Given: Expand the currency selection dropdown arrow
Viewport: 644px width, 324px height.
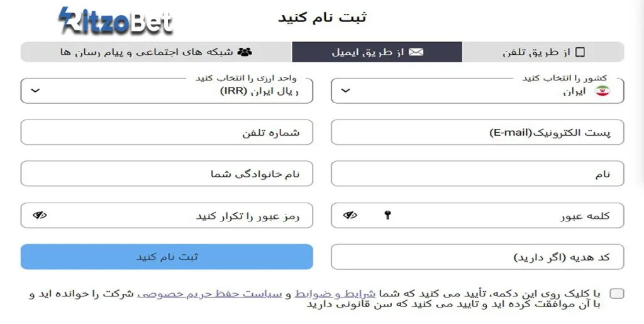Looking at the screenshot, I should coord(35,91).
